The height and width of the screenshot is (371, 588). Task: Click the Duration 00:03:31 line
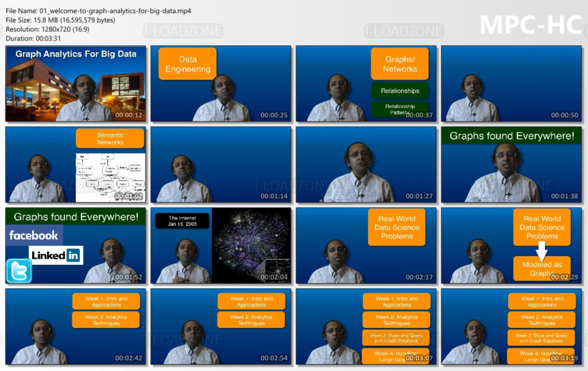(x=33, y=38)
